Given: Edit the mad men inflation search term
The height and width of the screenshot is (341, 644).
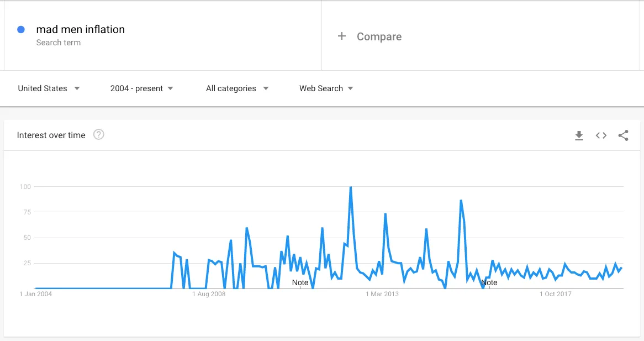Looking at the screenshot, I should pos(81,30).
